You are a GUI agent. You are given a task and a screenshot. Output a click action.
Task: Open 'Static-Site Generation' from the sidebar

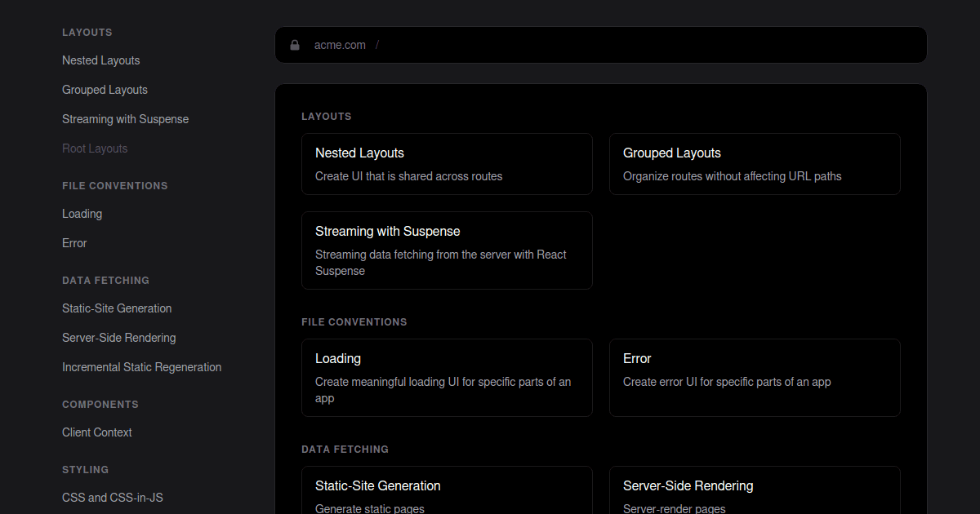pyautogui.click(x=117, y=308)
